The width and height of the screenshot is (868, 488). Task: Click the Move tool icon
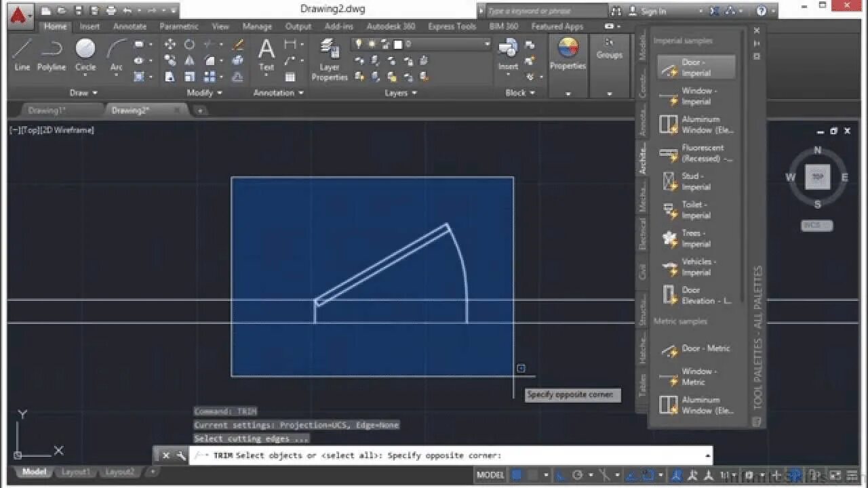coord(170,45)
